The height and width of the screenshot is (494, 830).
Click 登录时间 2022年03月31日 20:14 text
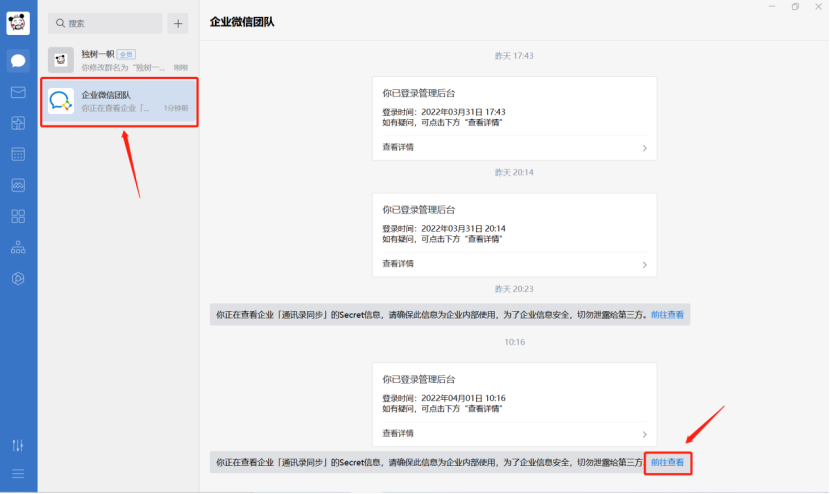click(444, 228)
